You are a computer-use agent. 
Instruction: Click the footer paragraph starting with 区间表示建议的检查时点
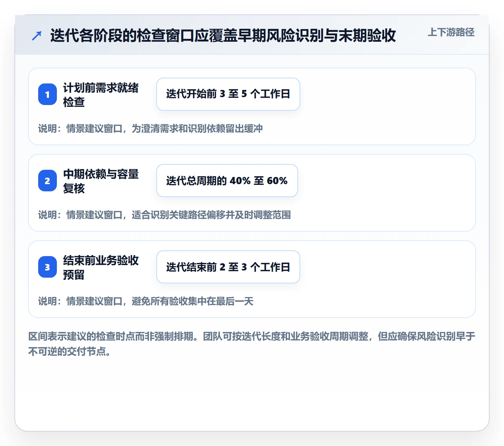[x=252, y=344]
